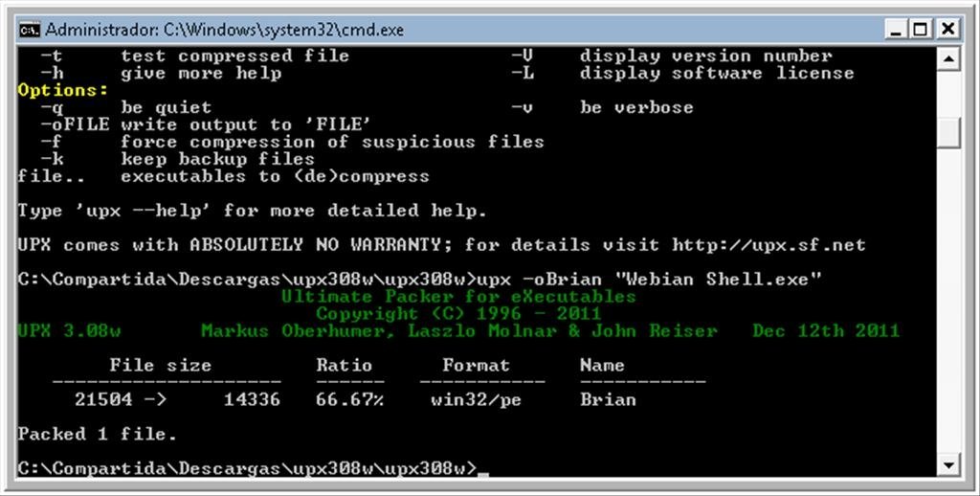The width and height of the screenshot is (980, 496).
Task: Click the 'Name' column header
Action: [x=602, y=365]
